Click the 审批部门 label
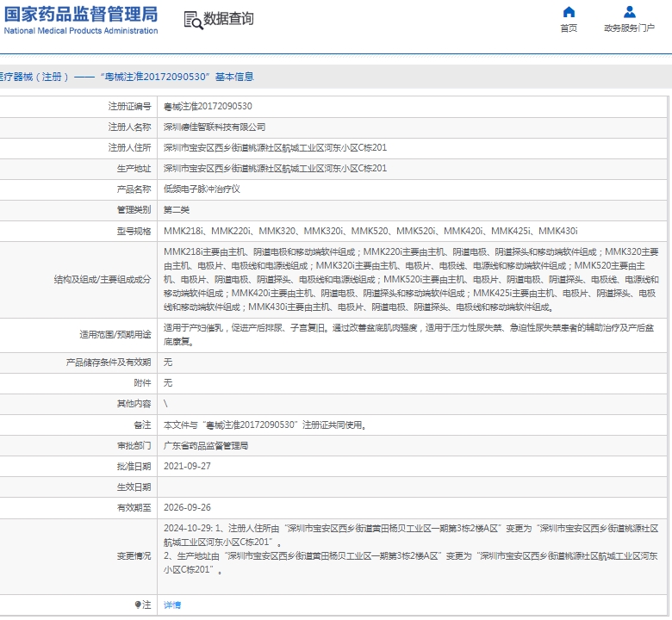Viewport: 672px width, 620px height. coord(134,445)
